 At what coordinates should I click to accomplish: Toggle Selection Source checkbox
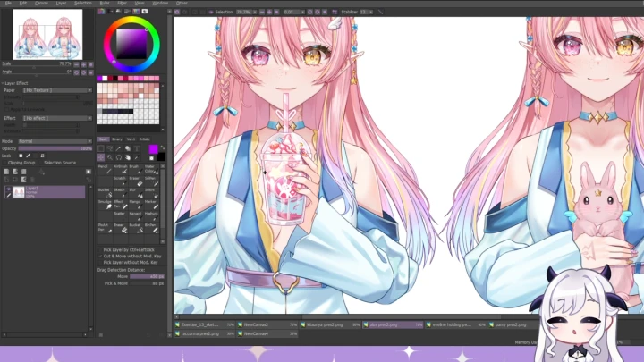(57, 163)
